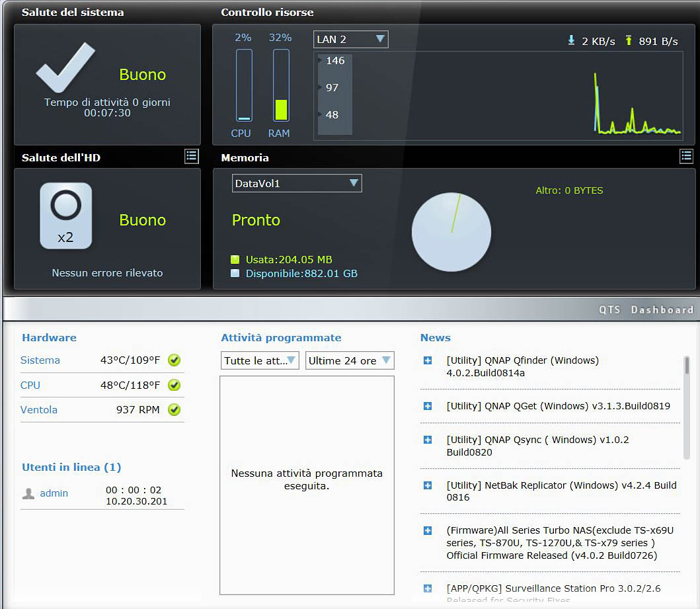
Task: Click the Sistema temperature status check icon
Action: point(174,360)
